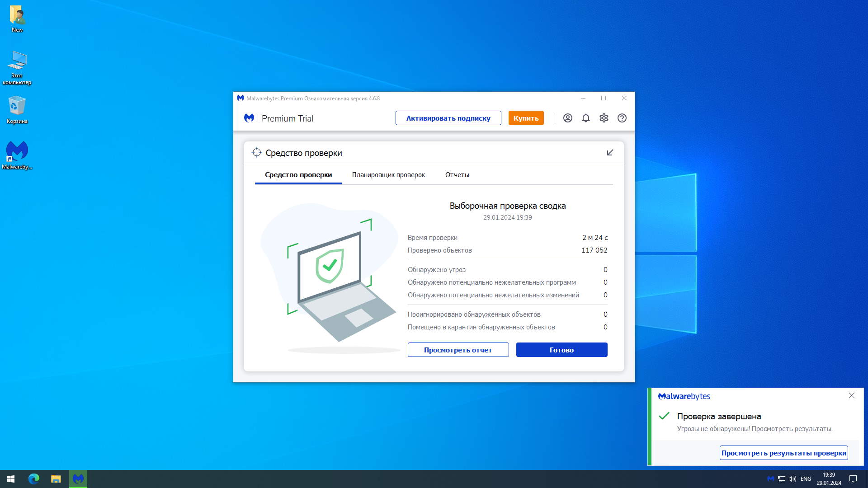Click Malwarebytes icon in system tray
Viewport: 868px width, 488px height.
(771, 479)
